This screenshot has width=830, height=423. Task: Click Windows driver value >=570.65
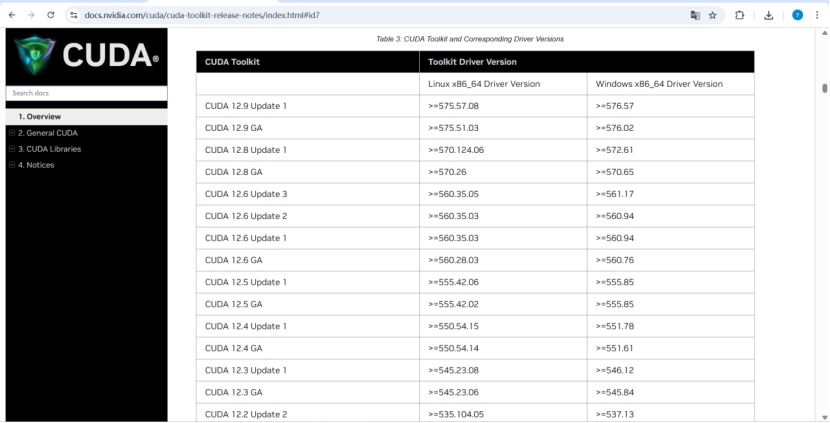[x=615, y=172]
